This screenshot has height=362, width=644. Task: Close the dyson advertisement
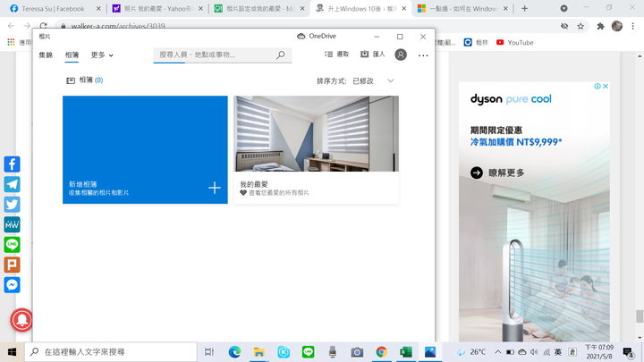[x=606, y=86]
